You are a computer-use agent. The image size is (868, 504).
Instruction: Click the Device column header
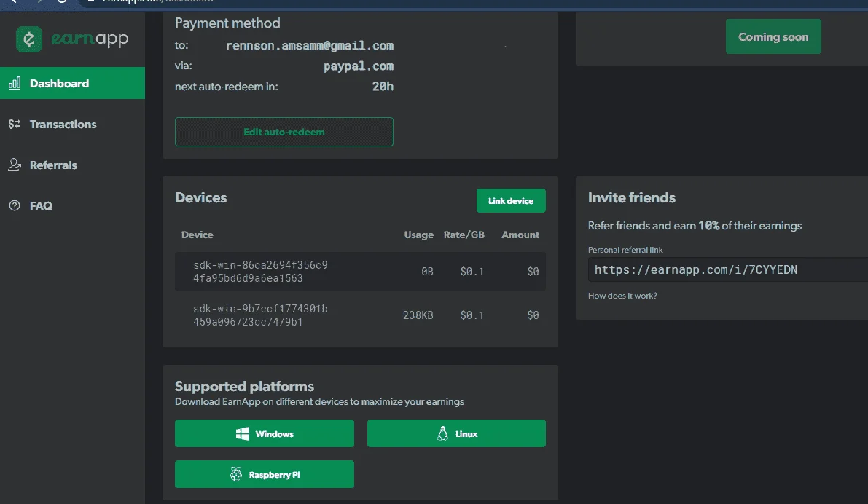pyautogui.click(x=197, y=235)
